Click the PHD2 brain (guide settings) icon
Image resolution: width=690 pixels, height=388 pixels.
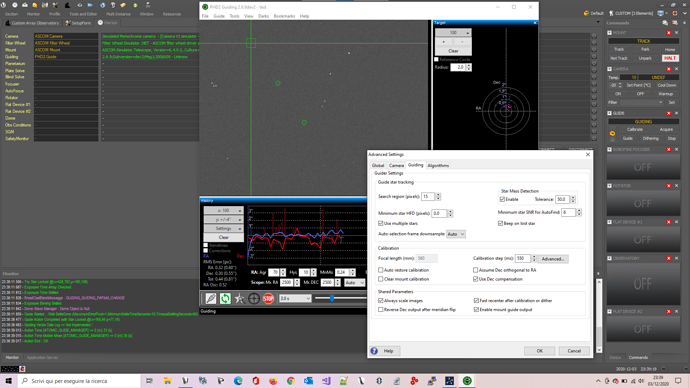click(x=211, y=298)
